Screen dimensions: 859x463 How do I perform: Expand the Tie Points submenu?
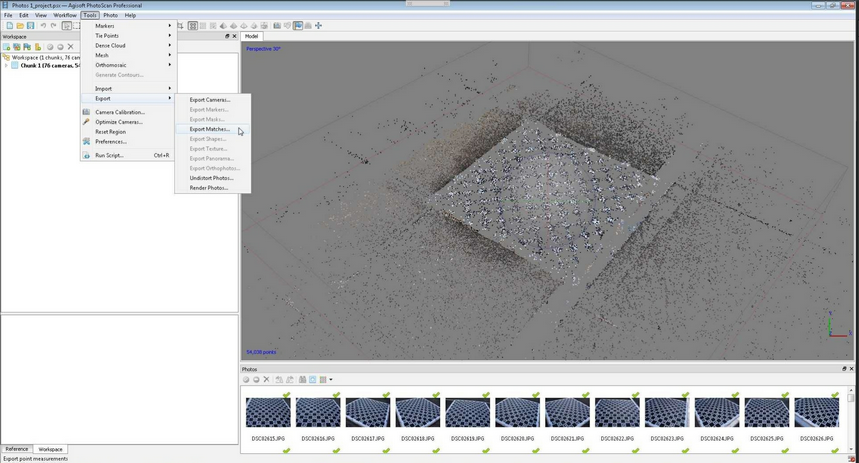[x=128, y=36]
